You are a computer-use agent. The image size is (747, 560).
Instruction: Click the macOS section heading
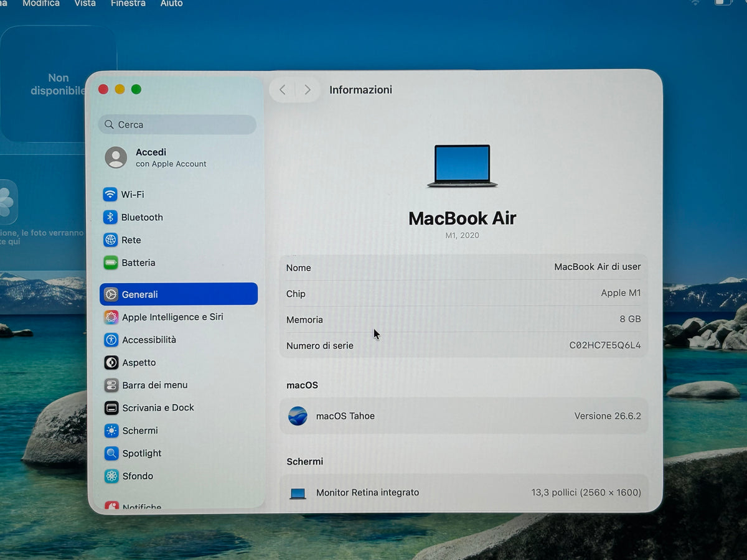302,385
